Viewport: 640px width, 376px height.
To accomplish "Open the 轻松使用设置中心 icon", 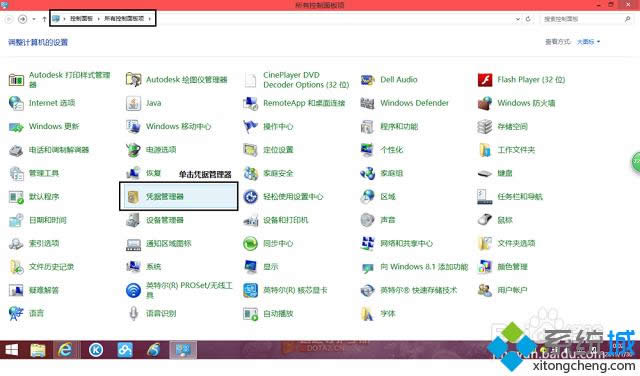I will pos(250,197).
